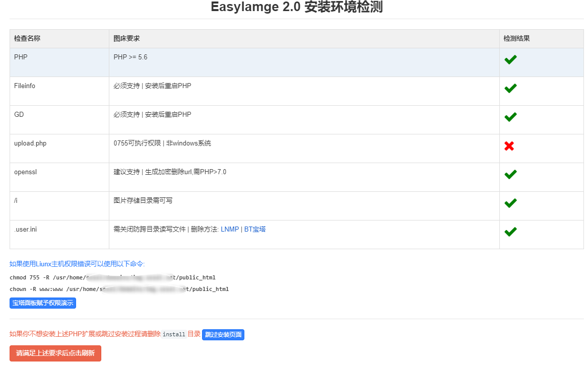The height and width of the screenshot is (367, 588).
Task: Click the 如果使用Liunx主机权限错误 hint text
Action: (x=77, y=264)
